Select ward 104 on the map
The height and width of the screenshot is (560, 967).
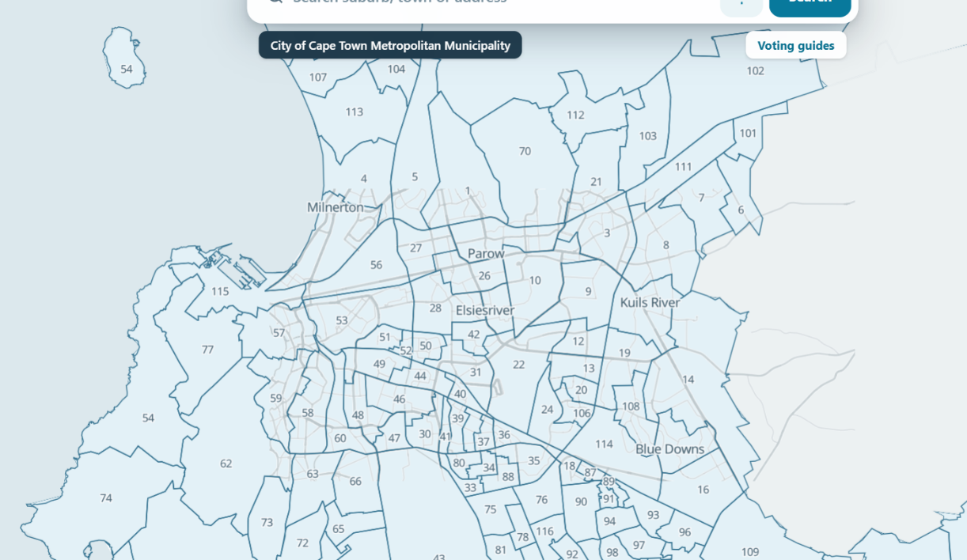tap(396, 70)
